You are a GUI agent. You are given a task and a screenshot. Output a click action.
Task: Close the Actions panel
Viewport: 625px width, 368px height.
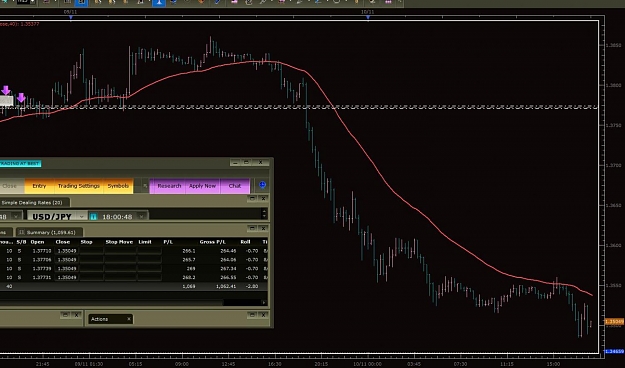coord(263,315)
